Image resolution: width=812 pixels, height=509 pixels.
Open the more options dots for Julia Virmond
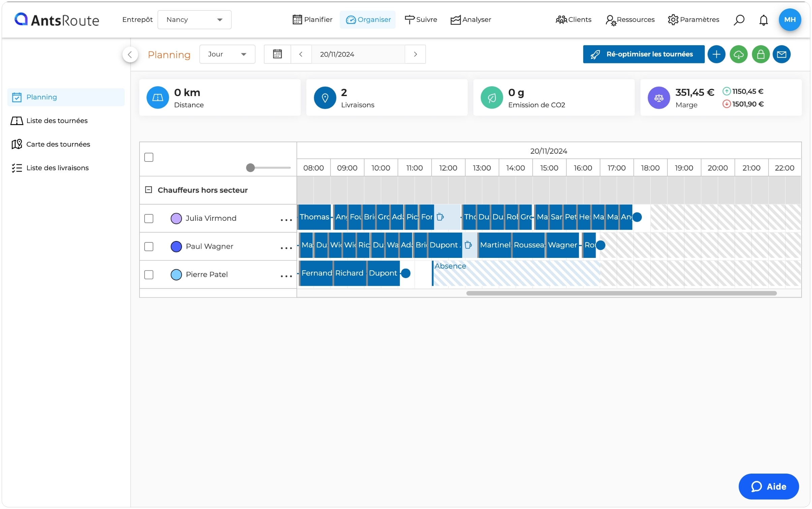(x=286, y=220)
